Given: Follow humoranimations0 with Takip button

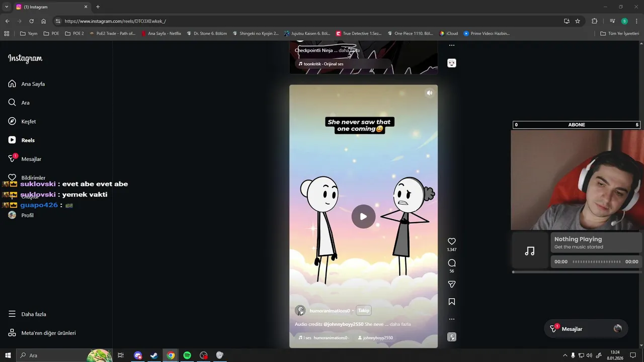Looking at the screenshot, I should coord(363,311).
